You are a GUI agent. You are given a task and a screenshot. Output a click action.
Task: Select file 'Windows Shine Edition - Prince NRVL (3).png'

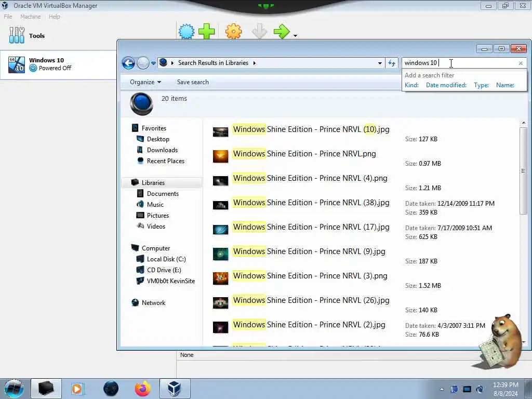coord(310,276)
